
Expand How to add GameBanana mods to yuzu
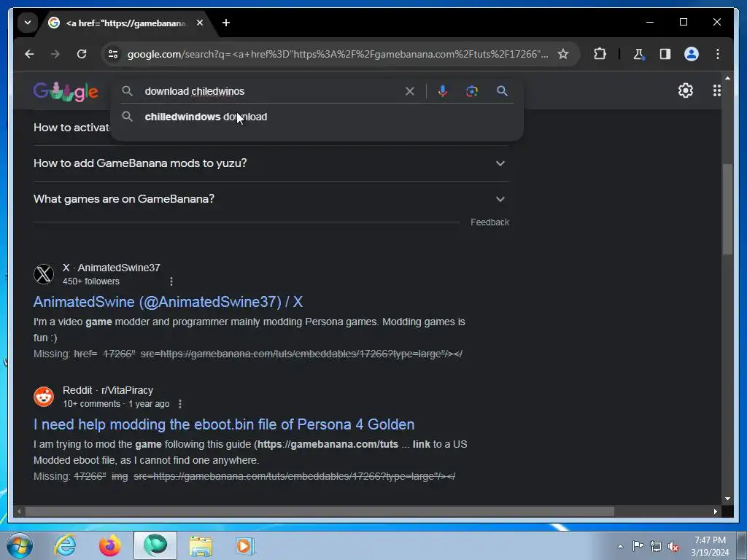(x=271, y=163)
